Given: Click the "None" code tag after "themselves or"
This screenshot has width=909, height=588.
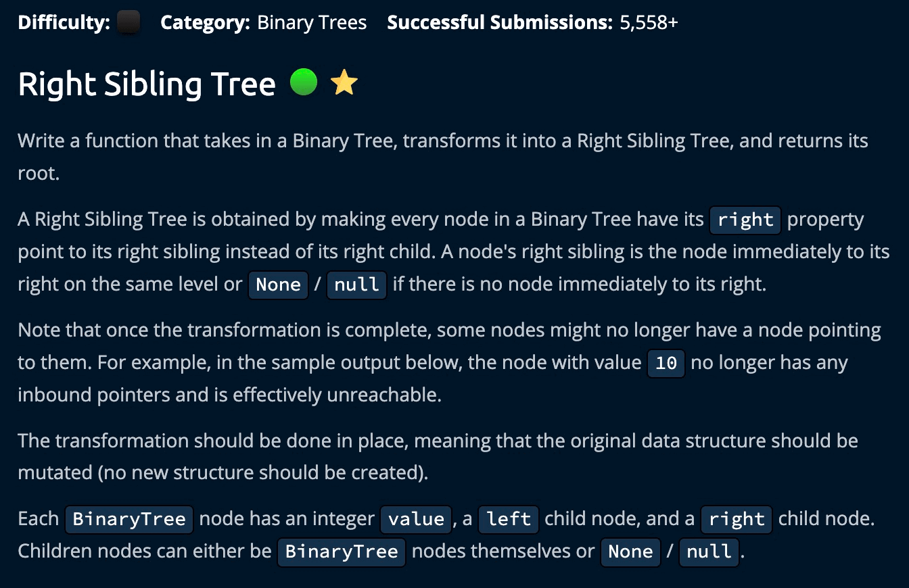Looking at the screenshot, I should pos(630,552).
